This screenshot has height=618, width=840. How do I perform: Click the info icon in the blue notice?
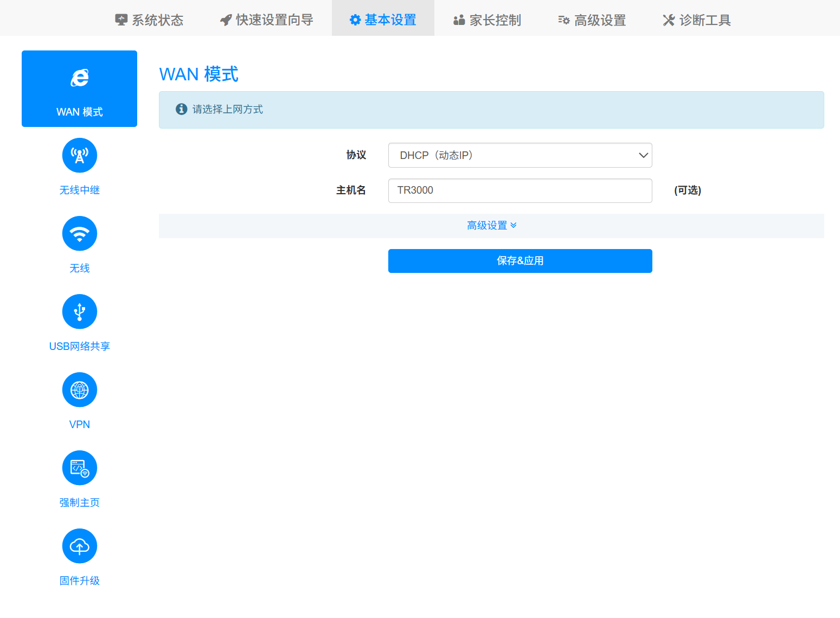182,109
